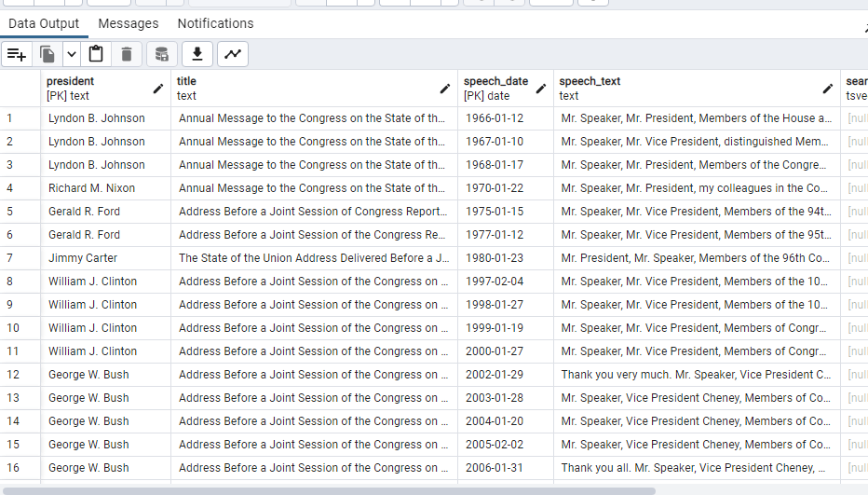The image size is (868, 495).
Task: Select the Data Output tab
Action: pos(44,23)
